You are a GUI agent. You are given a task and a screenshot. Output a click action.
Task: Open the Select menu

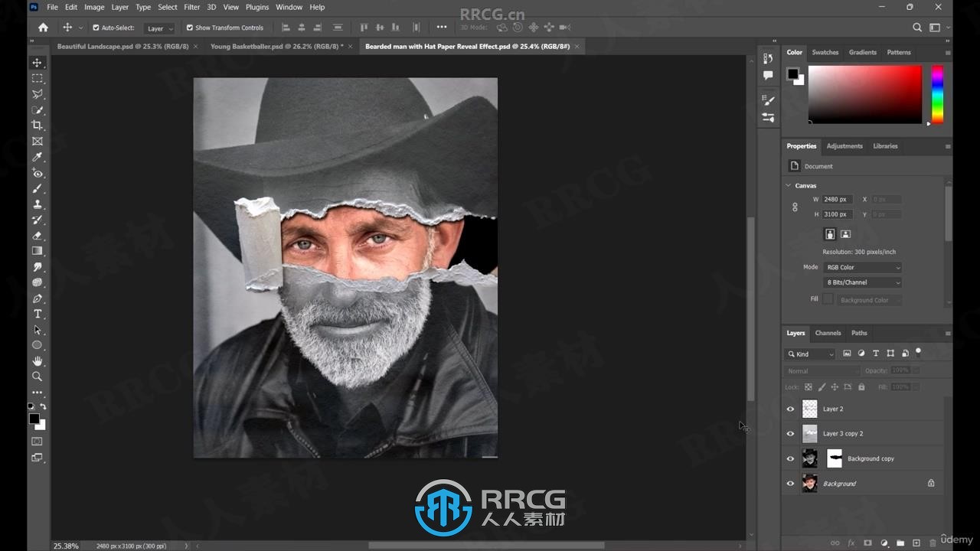(x=168, y=7)
